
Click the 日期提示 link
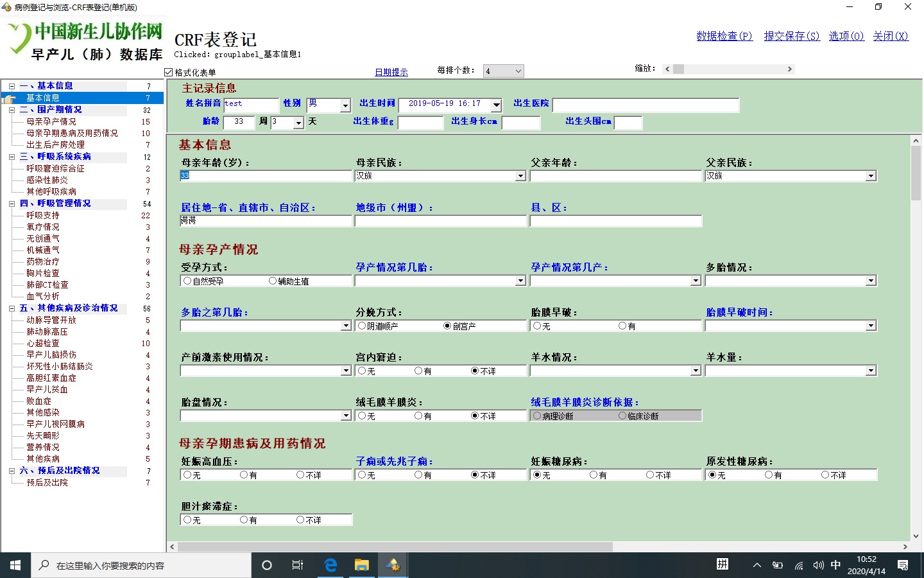coord(391,71)
